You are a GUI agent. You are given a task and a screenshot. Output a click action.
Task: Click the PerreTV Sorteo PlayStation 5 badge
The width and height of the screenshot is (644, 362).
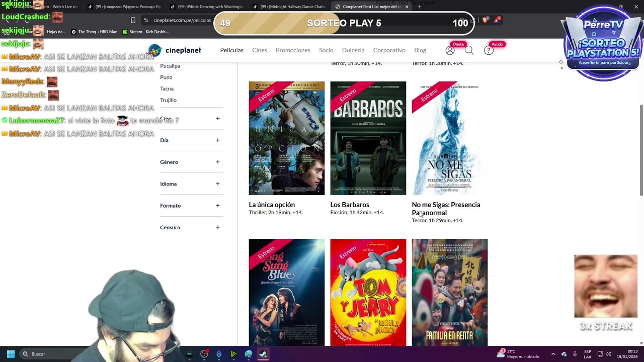pyautogui.click(x=602, y=44)
